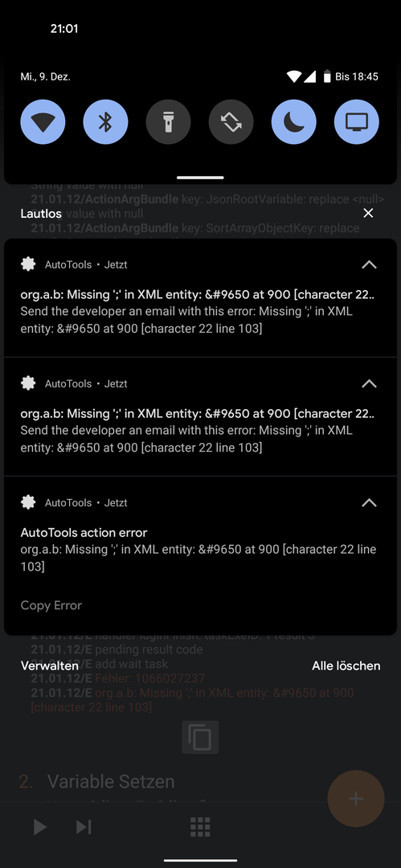401x868 pixels.
Task: Turn off the Bluetooth quick tile
Action: pos(105,122)
